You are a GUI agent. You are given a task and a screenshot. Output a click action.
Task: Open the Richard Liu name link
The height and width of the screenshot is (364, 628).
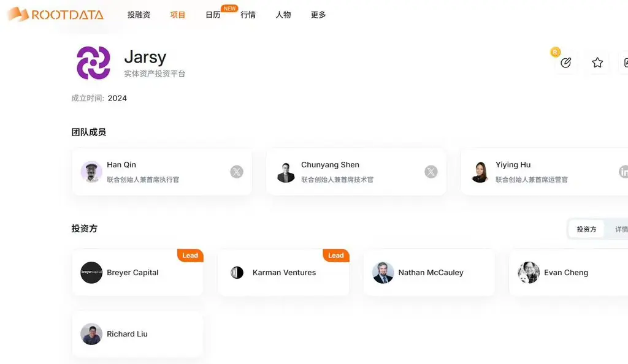(x=127, y=334)
